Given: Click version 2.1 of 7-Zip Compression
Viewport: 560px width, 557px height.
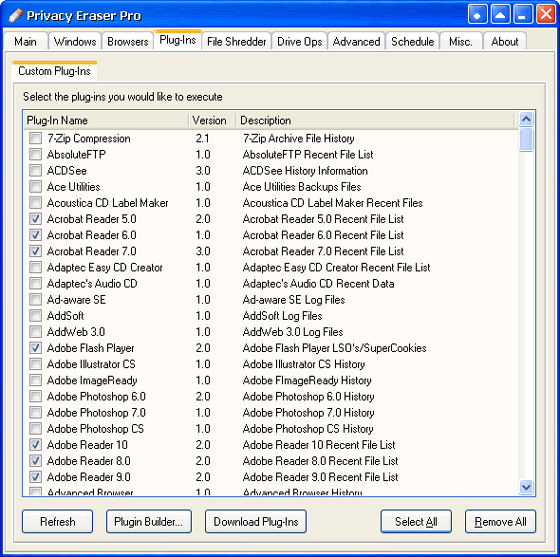Looking at the screenshot, I should (202, 138).
